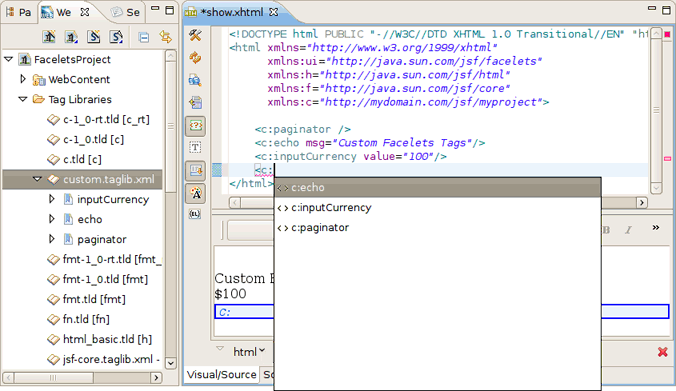Collapse the Tag Libraries folder
The width and height of the screenshot is (676, 391).
tap(23, 99)
